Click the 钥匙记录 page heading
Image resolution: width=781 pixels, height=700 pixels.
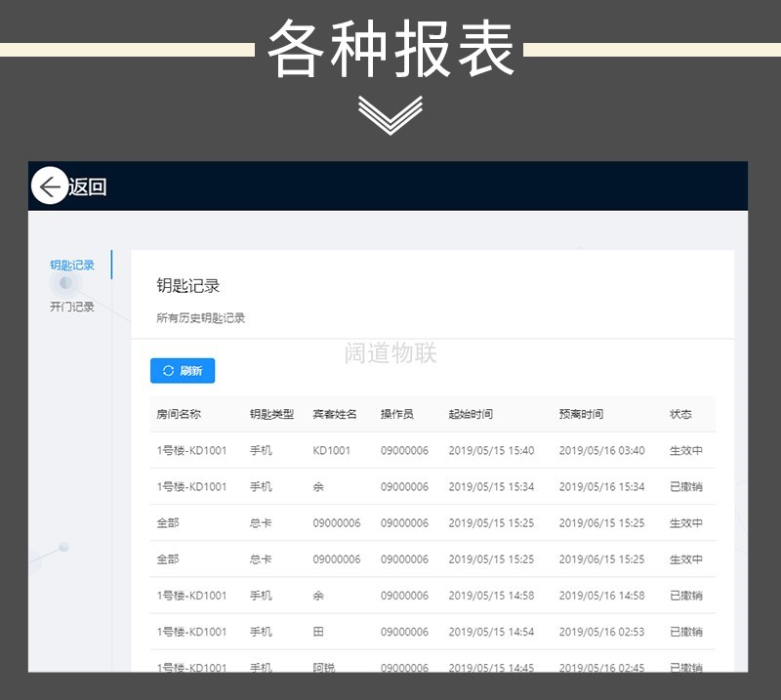[x=188, y=285]
